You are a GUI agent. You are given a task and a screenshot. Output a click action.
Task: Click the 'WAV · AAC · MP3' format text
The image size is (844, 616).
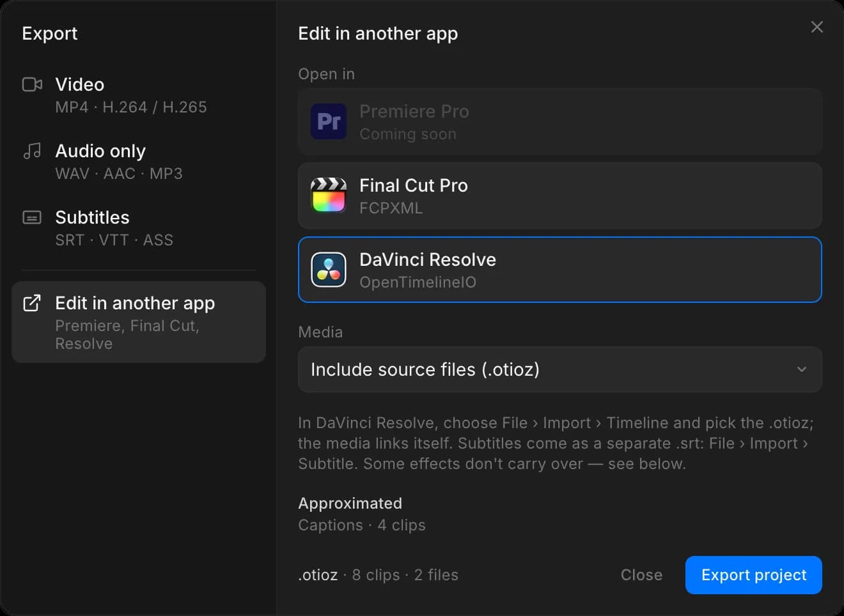click(119, 174)
